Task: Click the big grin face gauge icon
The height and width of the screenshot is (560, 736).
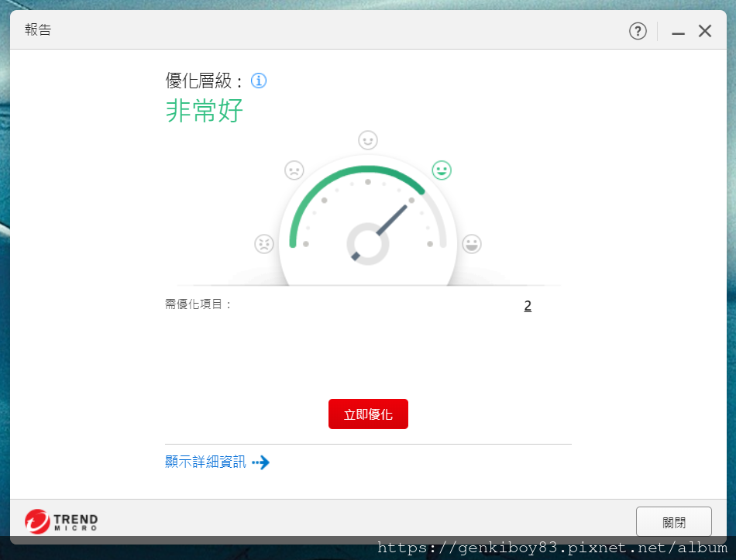Action: pos(472,244)
